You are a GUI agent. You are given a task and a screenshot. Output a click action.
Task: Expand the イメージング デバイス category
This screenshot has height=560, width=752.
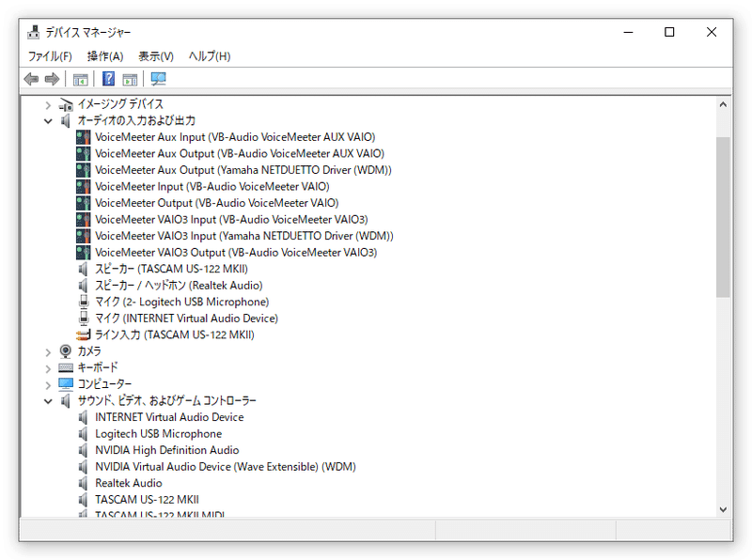click(x=48, y=104)
